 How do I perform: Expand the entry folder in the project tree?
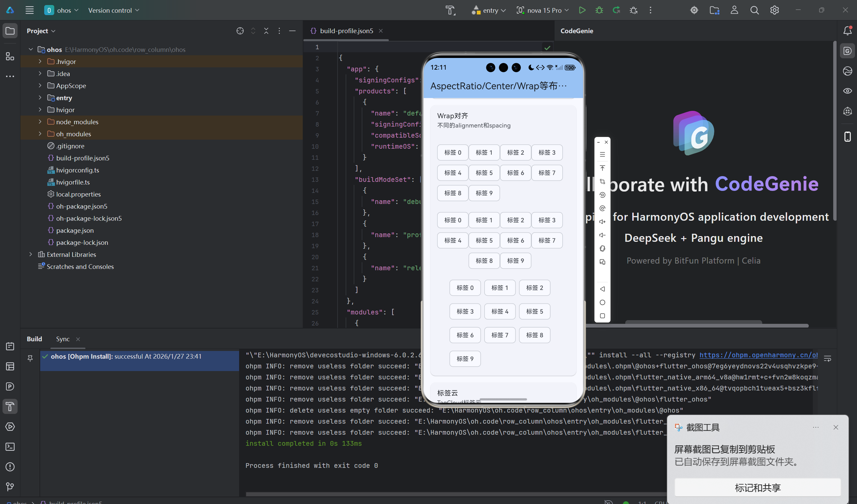pos(40,98)
